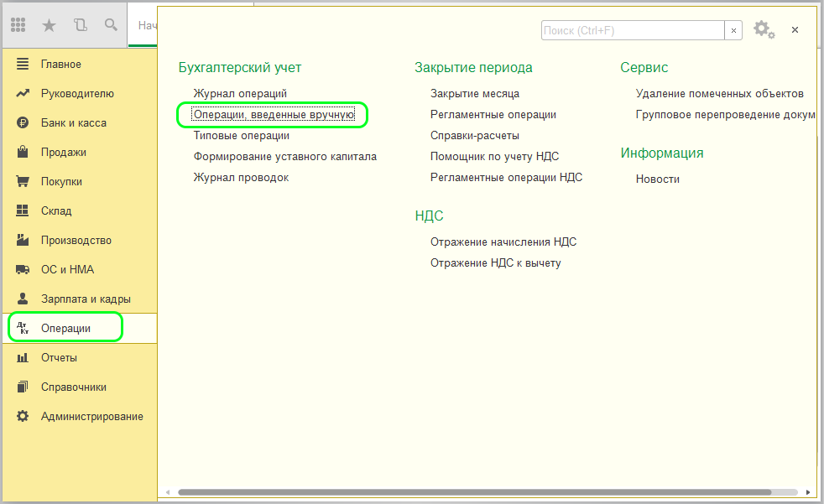The width and height of the screenshot is (824, 504).
Task: Open Операции, введенные вручную
Action: click(x=274, y=114)
